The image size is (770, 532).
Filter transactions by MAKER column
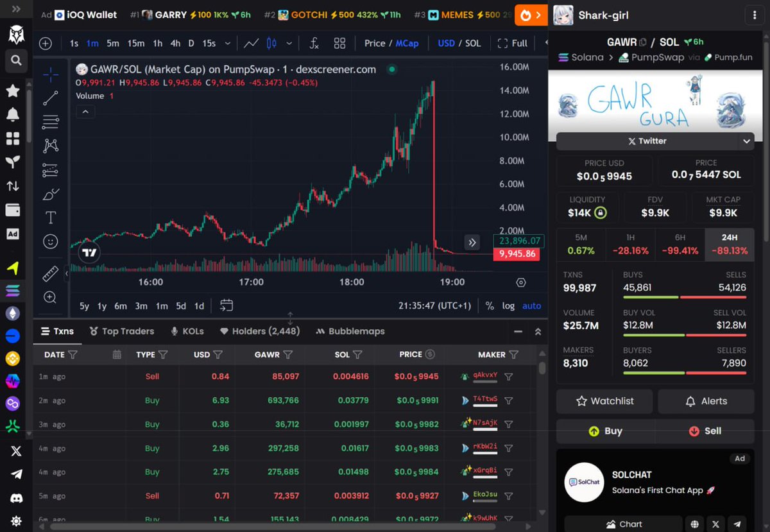coord(513,354)
